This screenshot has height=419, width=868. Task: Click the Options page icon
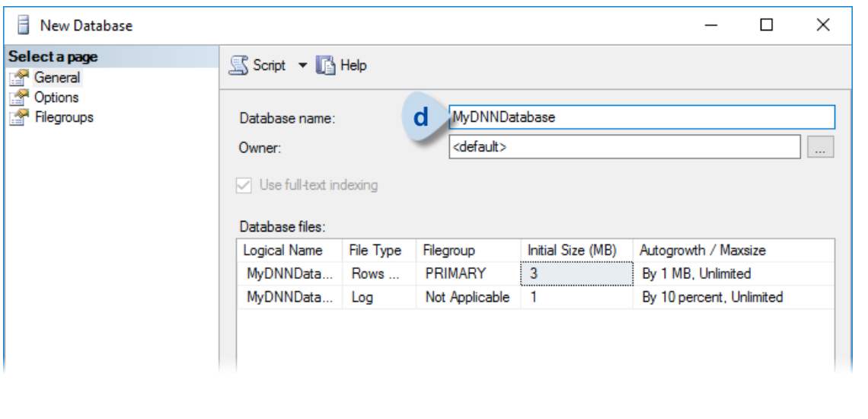coord(14,98)
